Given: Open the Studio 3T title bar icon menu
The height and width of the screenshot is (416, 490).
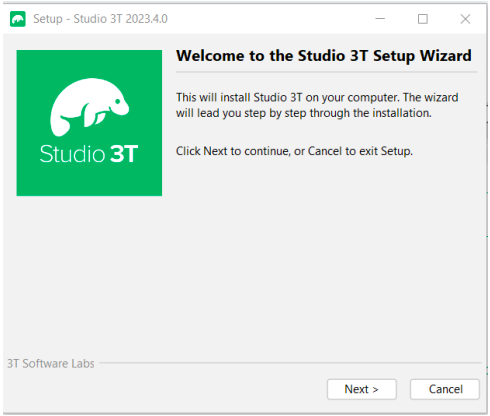Looking at the screenshot, I should pos(18,19).
